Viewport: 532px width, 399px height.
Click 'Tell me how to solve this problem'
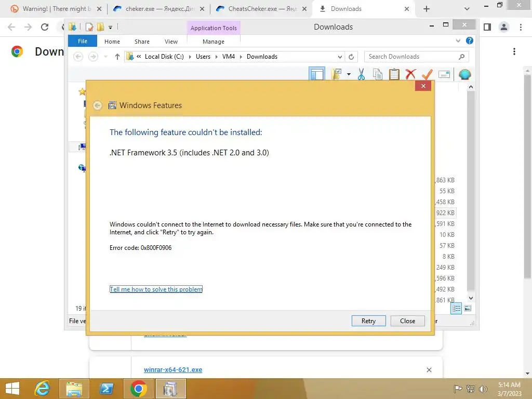pyautogui.click(x=156, y=289)
